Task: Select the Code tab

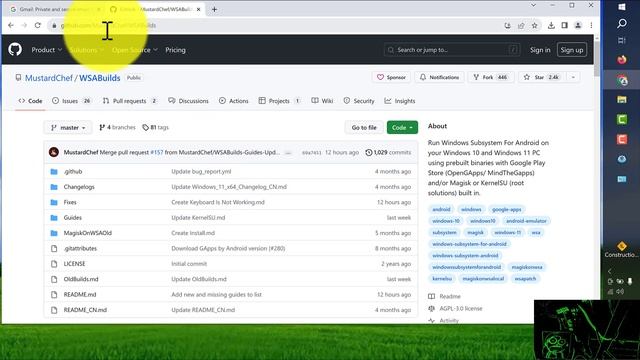Action: point(30,101)
